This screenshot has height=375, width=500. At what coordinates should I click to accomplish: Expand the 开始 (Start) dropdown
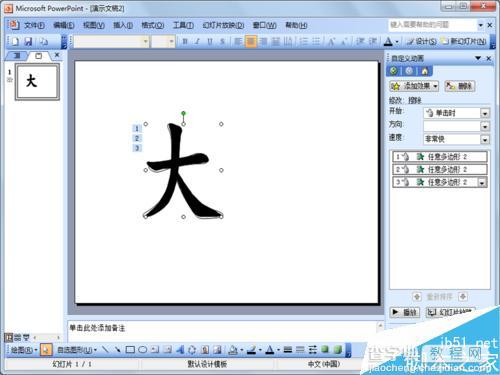(485, 113)
